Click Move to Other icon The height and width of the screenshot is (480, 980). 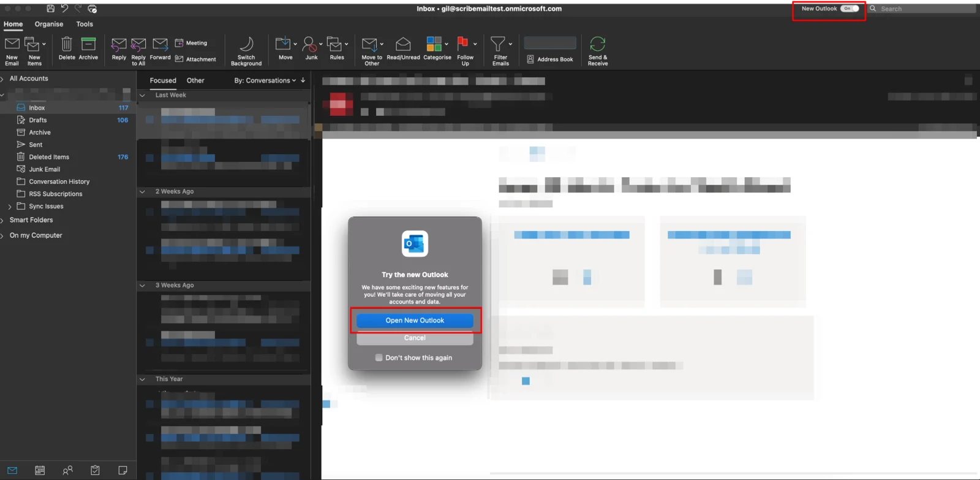(369, 44)
